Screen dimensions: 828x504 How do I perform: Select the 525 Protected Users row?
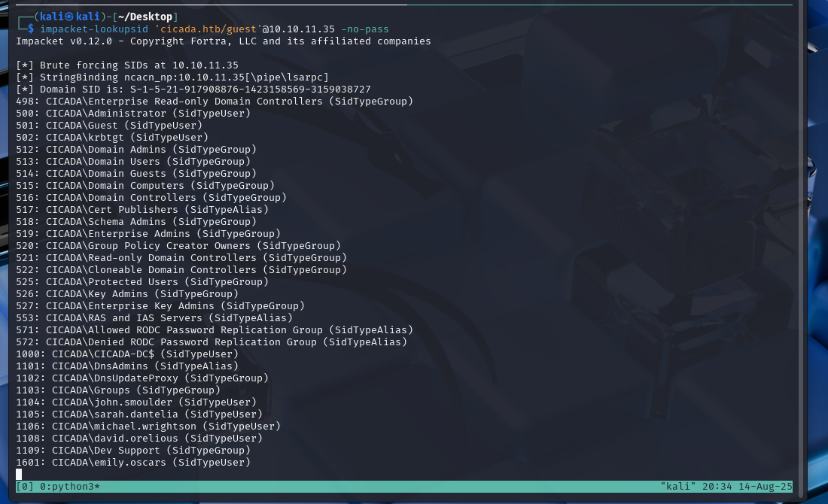[x=142, y=282]
